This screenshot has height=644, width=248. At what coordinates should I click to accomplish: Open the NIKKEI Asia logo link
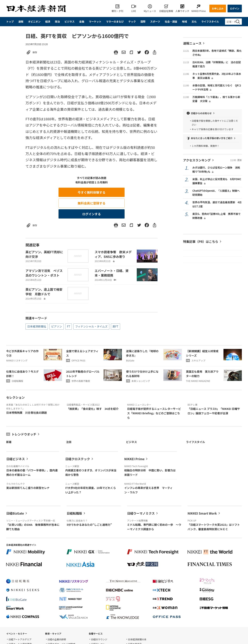80,564
